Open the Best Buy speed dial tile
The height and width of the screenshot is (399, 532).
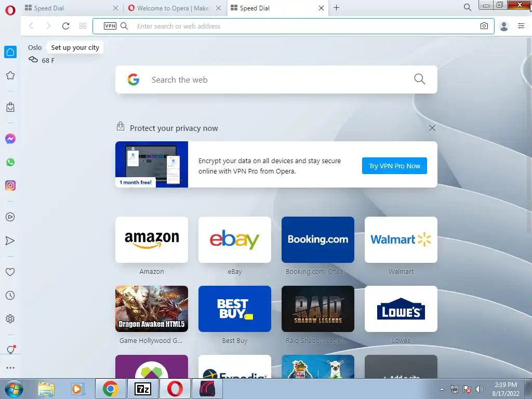click(x=235, y=309)
